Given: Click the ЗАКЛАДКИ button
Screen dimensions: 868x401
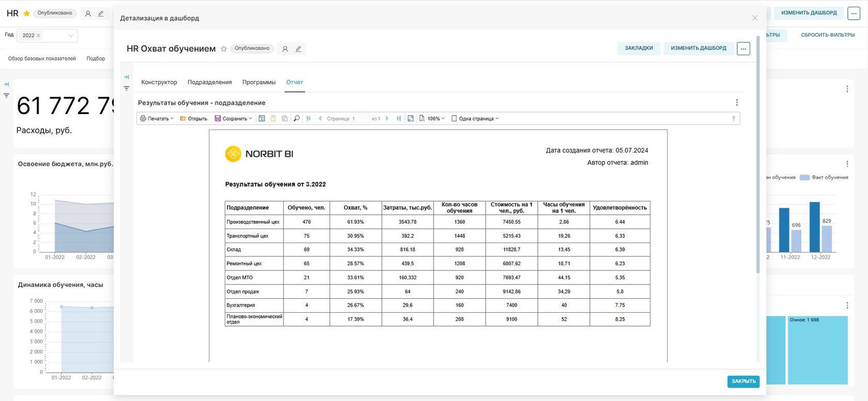Looking at the screenshot, I should click(x=639, y=49).
